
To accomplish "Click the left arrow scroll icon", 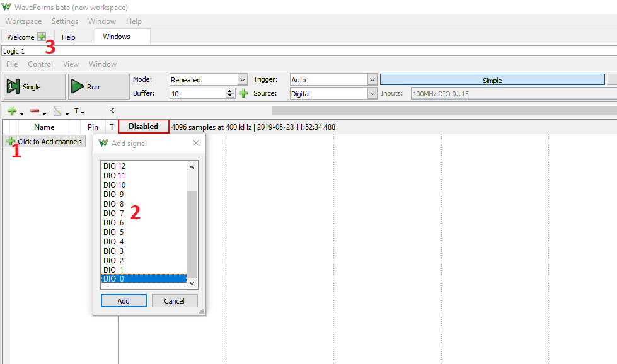I will pos(112,110).
